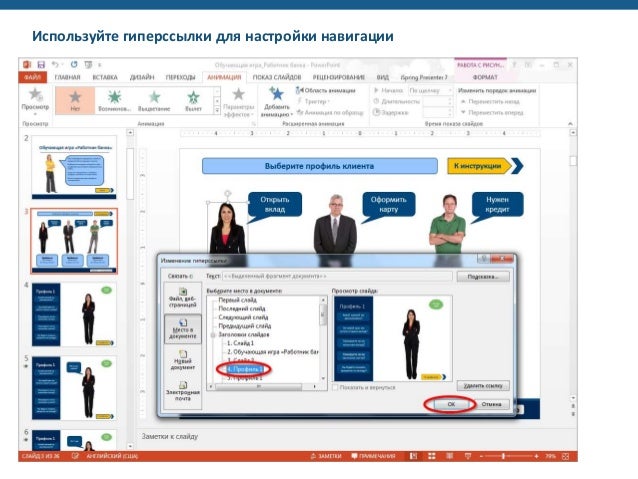Image resolution: width=638 pixels, height=479 pixels.
Task: Switch to the Формат (Format) tab
Action: tap(485, 77)
